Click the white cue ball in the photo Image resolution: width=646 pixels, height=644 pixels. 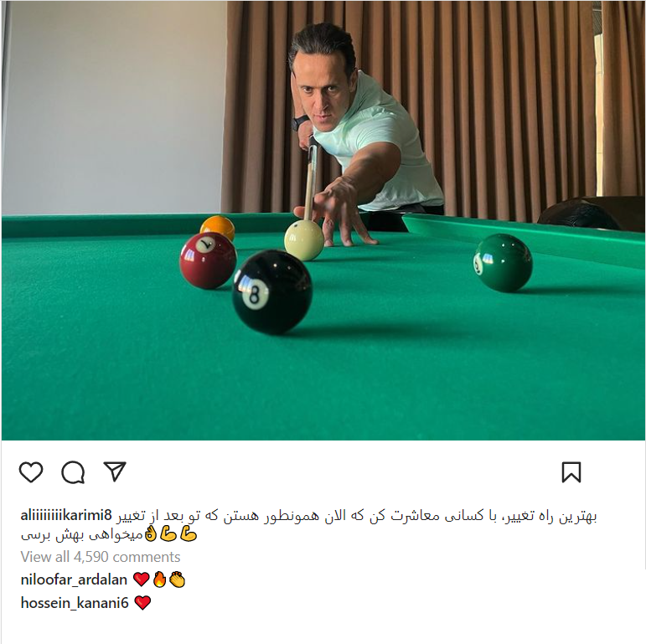point(304,240)
